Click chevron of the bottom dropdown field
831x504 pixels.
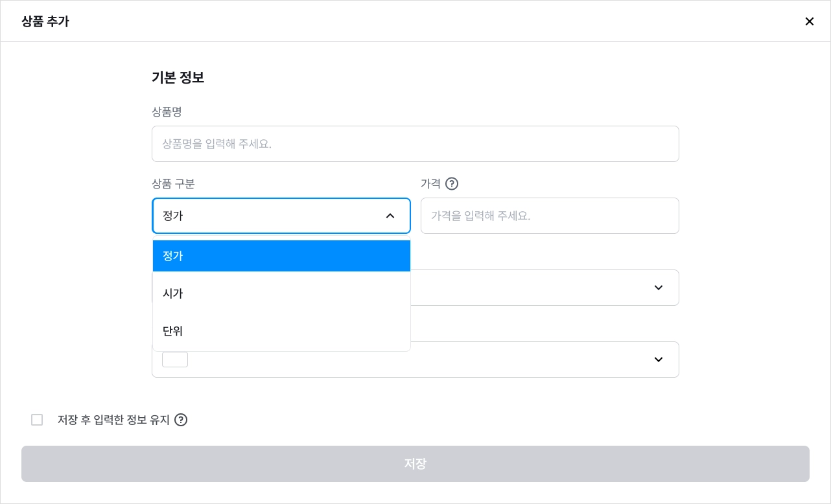659,360
